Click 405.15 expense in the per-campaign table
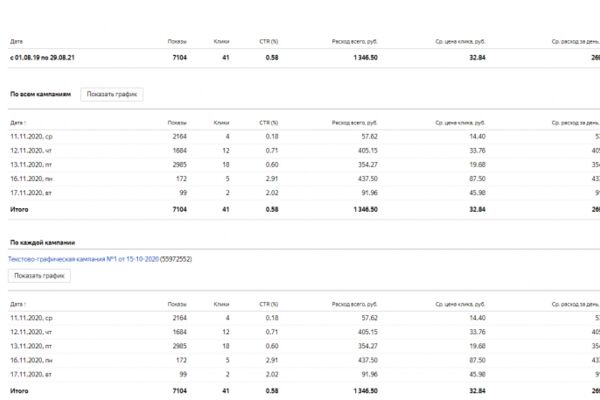 pos(368,332)
